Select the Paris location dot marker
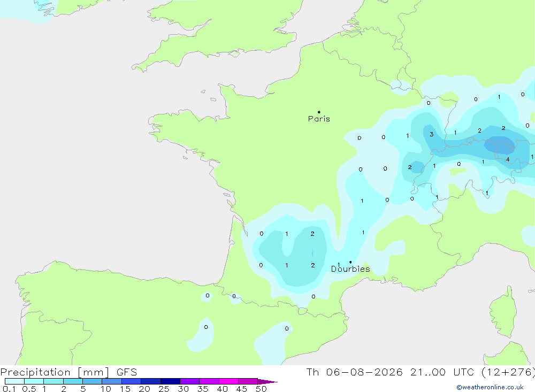Viewport: 535px width, 392px height. point(319,112)
